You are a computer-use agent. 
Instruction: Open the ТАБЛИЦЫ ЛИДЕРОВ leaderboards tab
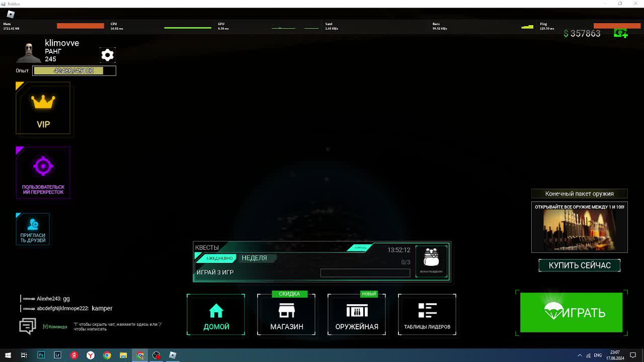[427, 315]
